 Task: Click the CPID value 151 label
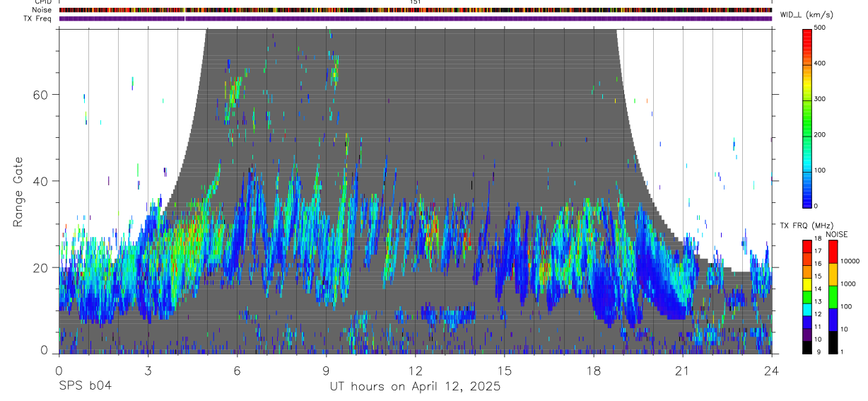(415, 3)
